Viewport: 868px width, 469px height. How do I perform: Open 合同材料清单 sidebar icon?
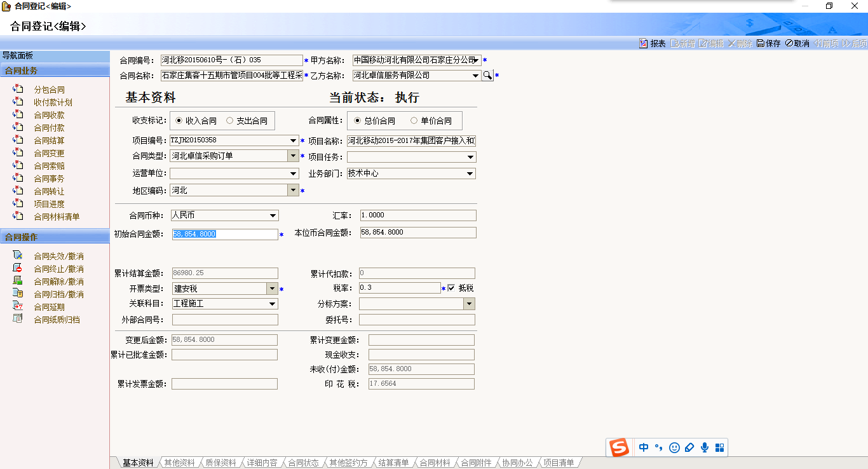tap(18, 217)
